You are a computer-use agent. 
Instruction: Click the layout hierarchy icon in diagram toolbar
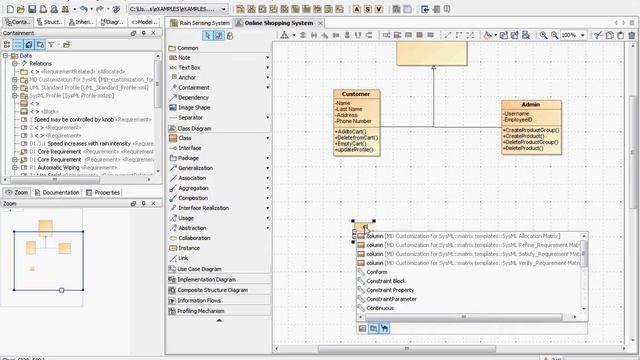(284, 35)
